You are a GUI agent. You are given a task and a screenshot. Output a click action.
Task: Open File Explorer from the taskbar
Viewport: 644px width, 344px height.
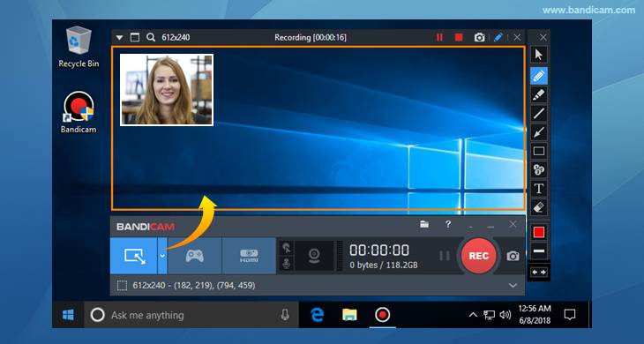click(349, 315)
